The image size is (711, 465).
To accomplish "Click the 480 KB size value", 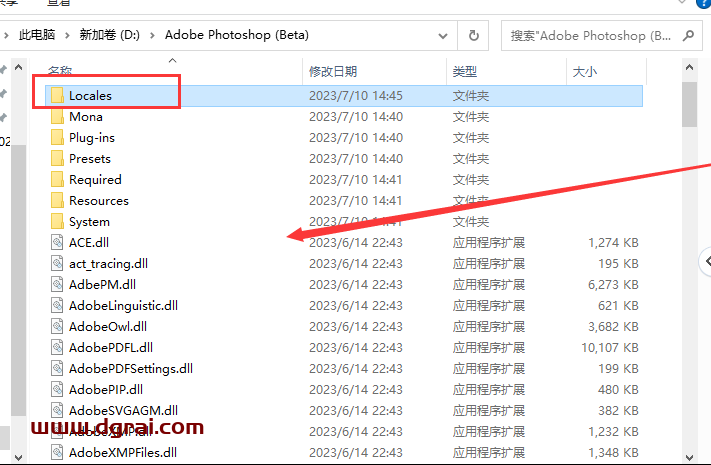I will (x=618, y=389).
